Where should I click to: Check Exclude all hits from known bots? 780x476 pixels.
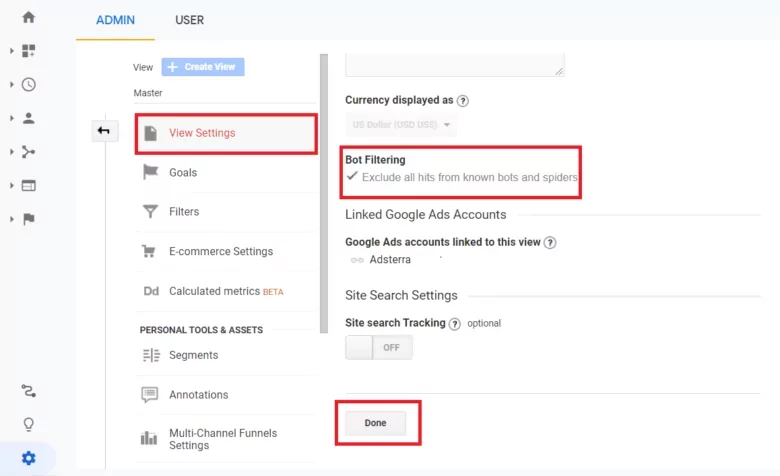click(x=352, y=177)
